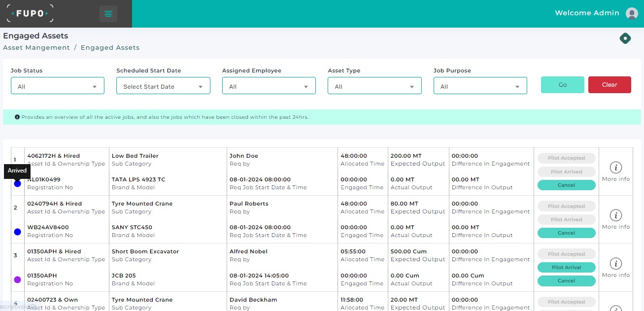Open More info for Alfred Nobel's job
The image size is (644, 311).
(x=616, y=268)
